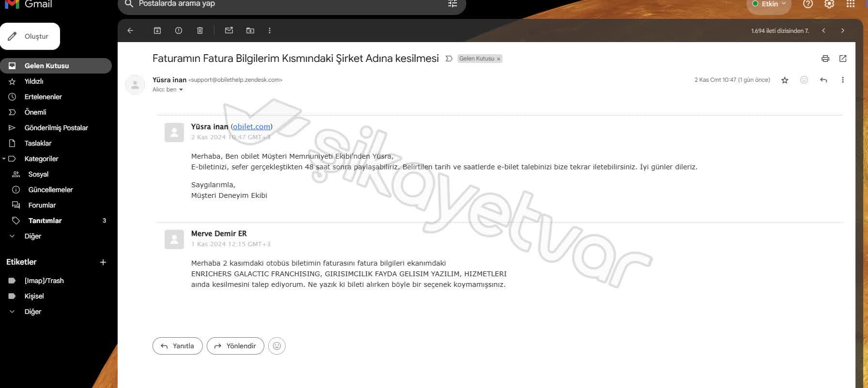Open Gmail Help with the question mark icon
Image resolution: width=868 pixels, height=388 pixels.
[808, 4]
